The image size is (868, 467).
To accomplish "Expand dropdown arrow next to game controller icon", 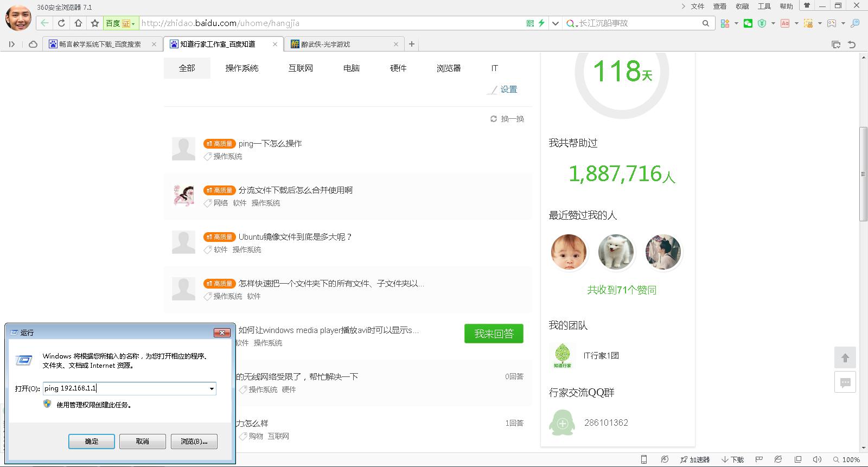I will 843,23.
